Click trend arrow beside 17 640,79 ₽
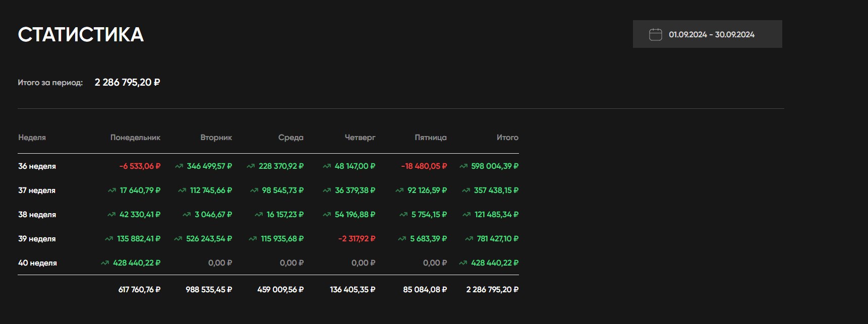Image resolution: width=868 pixels, height=324 pixels. pos(111,190)
